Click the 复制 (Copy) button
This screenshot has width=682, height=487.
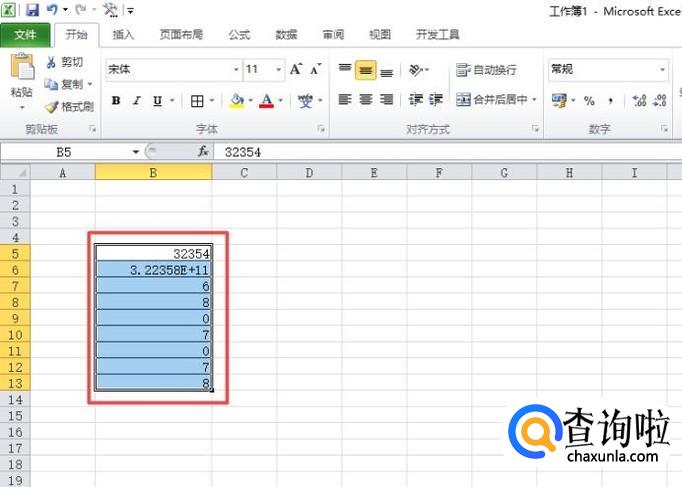click(x=64, y=84)
